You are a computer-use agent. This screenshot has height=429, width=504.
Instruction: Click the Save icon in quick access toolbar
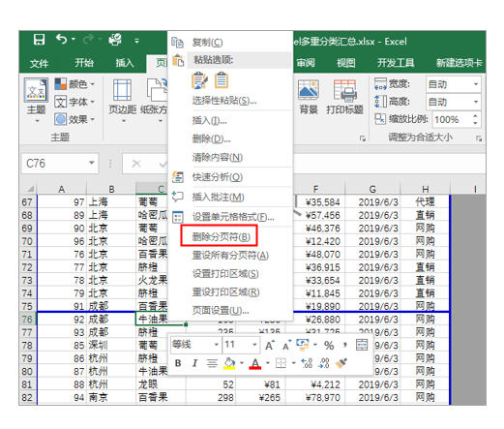(39, 40)
